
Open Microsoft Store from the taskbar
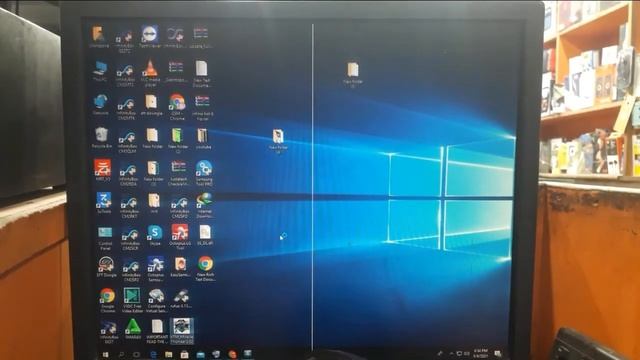184,355
